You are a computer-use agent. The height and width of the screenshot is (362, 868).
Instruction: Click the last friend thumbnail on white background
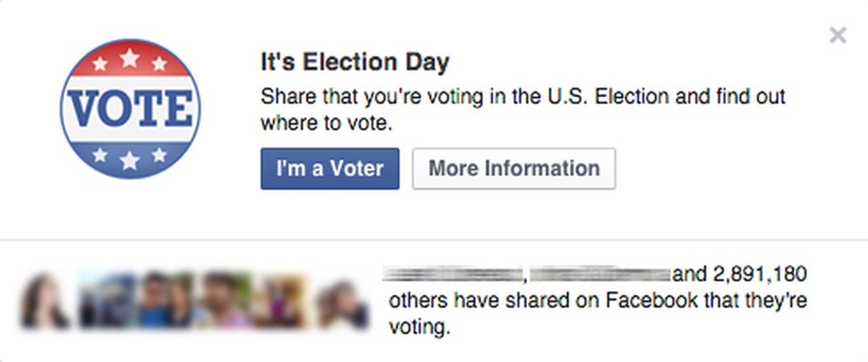[342, 303]
